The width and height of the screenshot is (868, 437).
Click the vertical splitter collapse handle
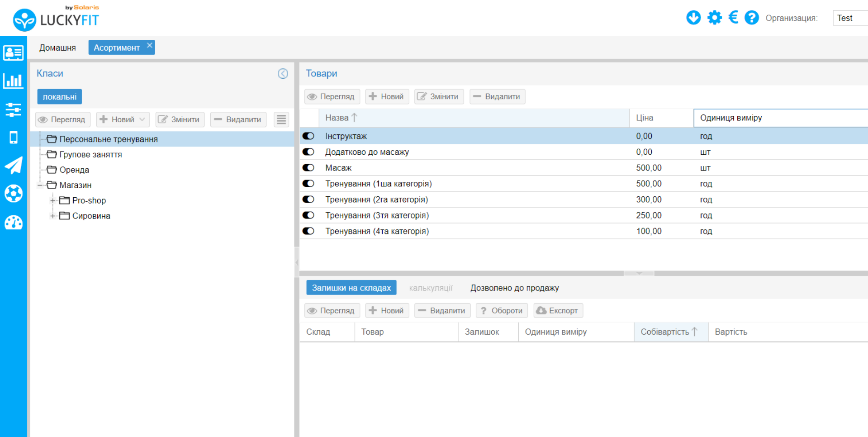297,262
